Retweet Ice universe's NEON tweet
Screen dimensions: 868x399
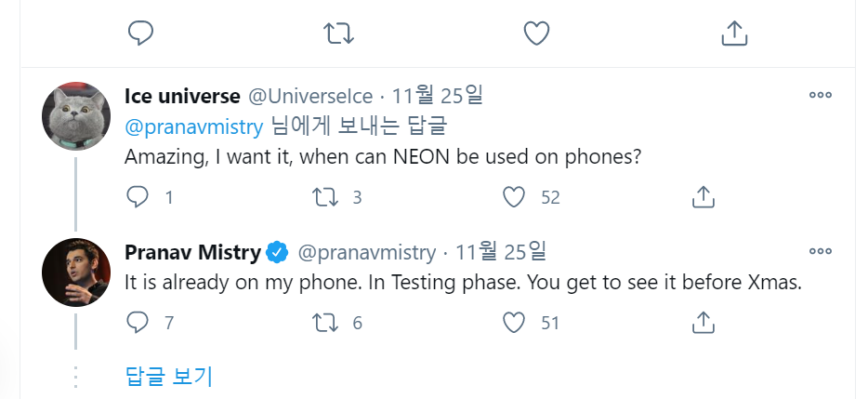324,196
